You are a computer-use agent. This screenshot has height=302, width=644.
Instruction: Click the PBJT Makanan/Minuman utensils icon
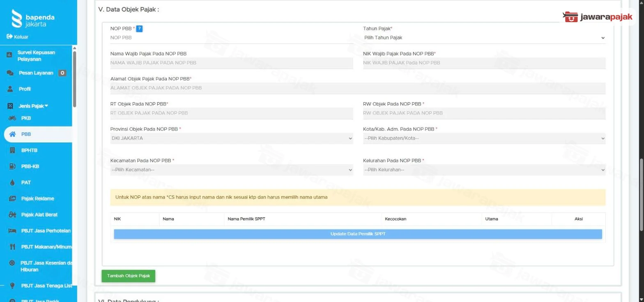(12, 247)
